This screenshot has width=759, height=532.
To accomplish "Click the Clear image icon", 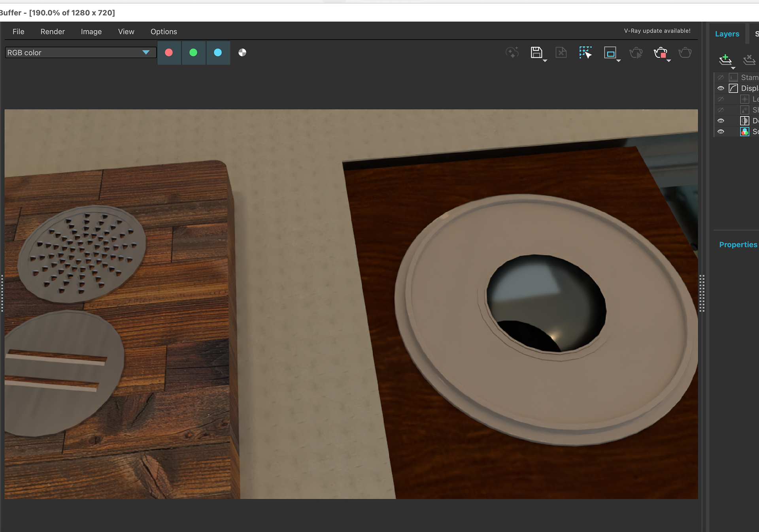I will coord(561,53).
